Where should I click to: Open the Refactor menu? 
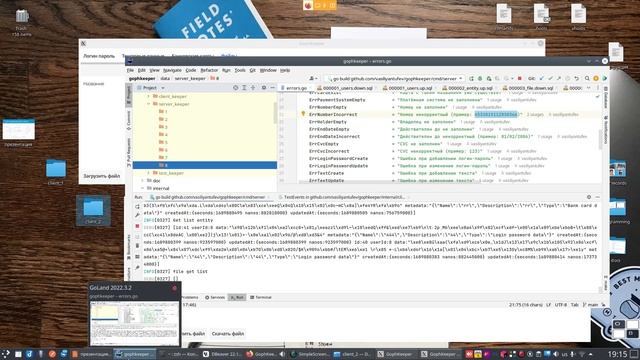(209, 70)
